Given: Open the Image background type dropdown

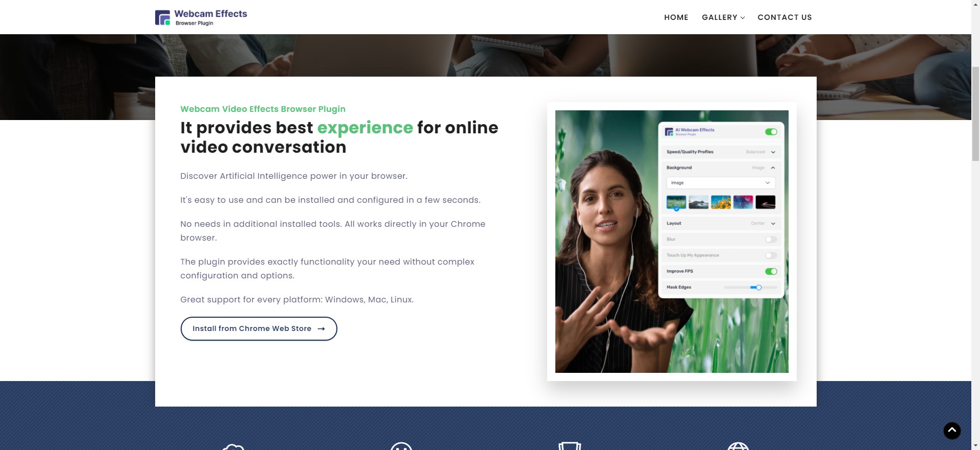Looking at the screenshot, I should coord(721,183).
